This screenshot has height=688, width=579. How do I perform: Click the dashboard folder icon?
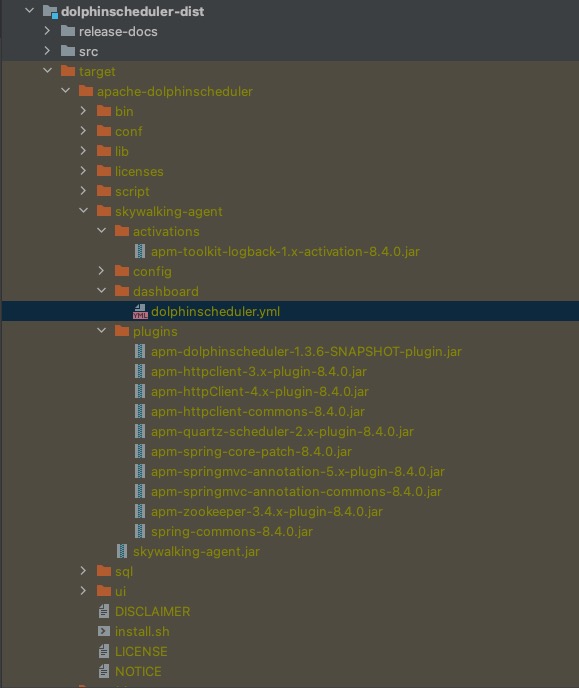coord(122,291)
